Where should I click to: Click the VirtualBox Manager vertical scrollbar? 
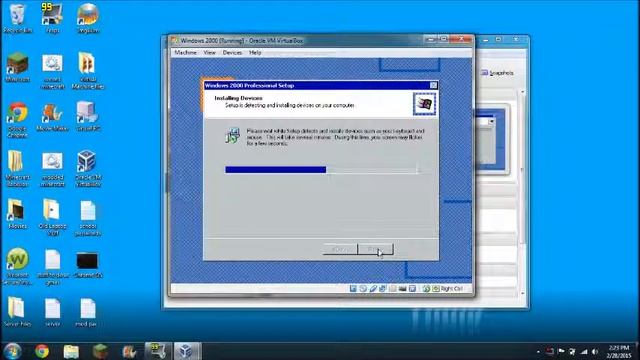(522, 193)
